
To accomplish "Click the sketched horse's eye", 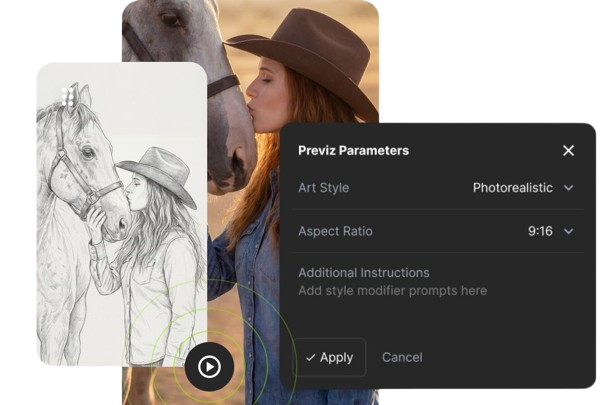I will (86, 153).
